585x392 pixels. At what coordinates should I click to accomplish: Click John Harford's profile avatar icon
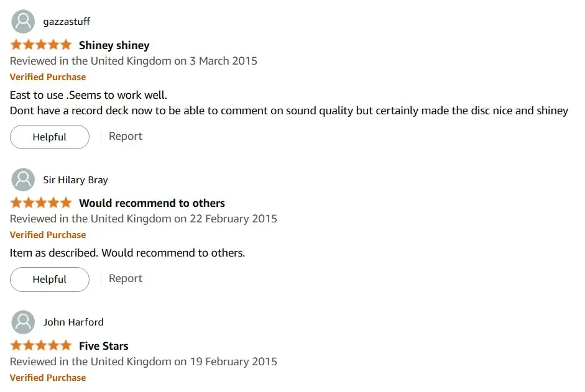[x=23, y=322]
